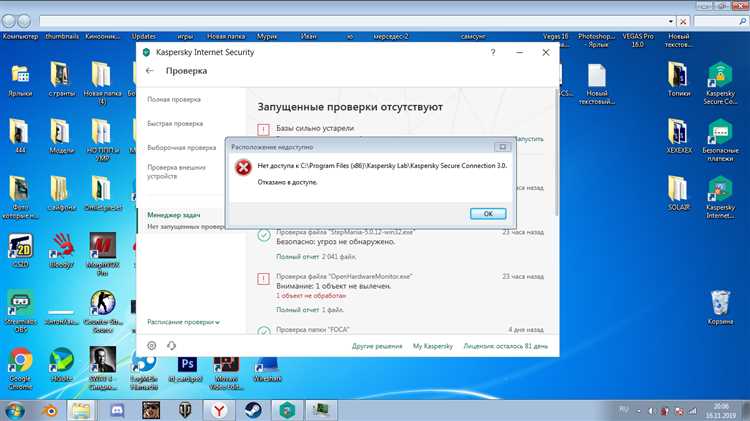Click the green check icon for 'FOCA' scan

pyautogui.click(x=264, y=331)
